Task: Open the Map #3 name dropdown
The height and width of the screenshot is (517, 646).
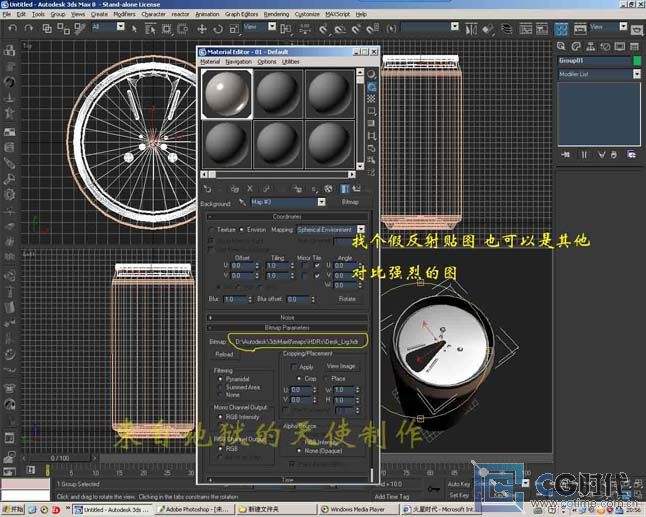Action: pos(321,202)
